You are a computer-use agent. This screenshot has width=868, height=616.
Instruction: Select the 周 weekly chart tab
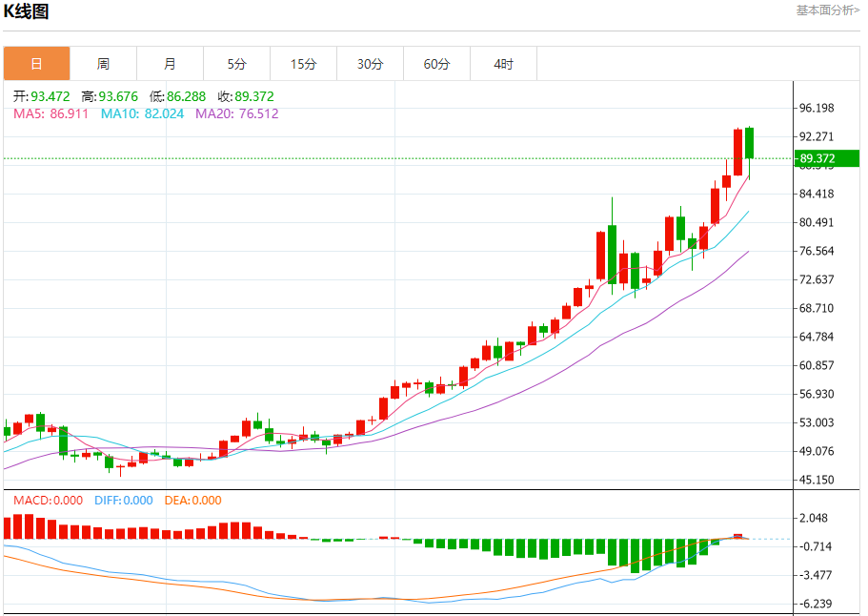click(x=103, y=64)
